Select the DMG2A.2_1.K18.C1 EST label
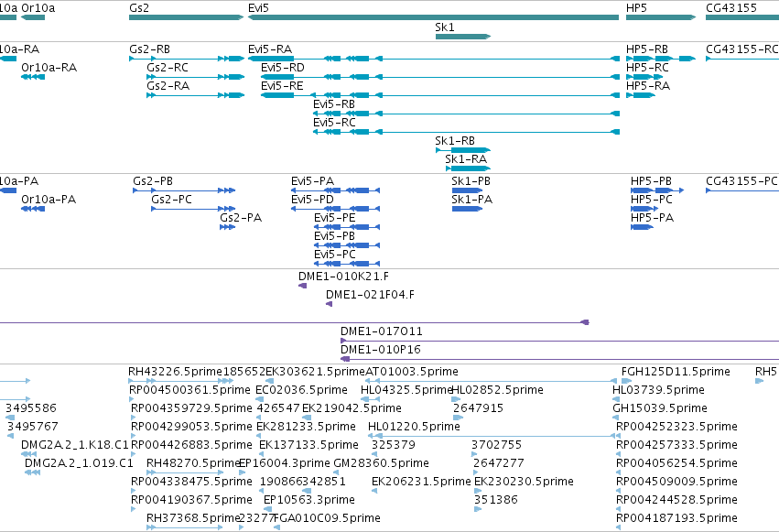779x532 pixels. 75,446
